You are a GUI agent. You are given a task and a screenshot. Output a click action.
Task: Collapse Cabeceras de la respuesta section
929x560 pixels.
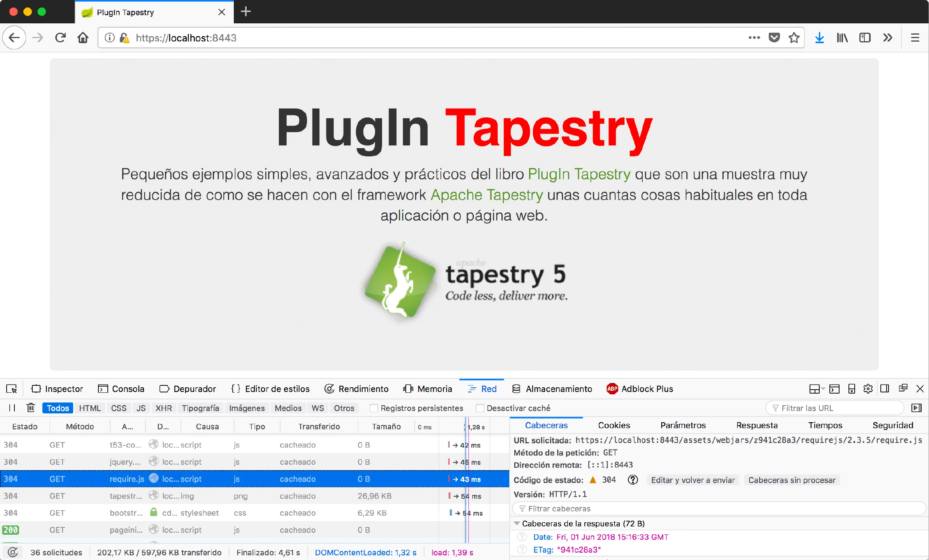click(x=517, y=523)
